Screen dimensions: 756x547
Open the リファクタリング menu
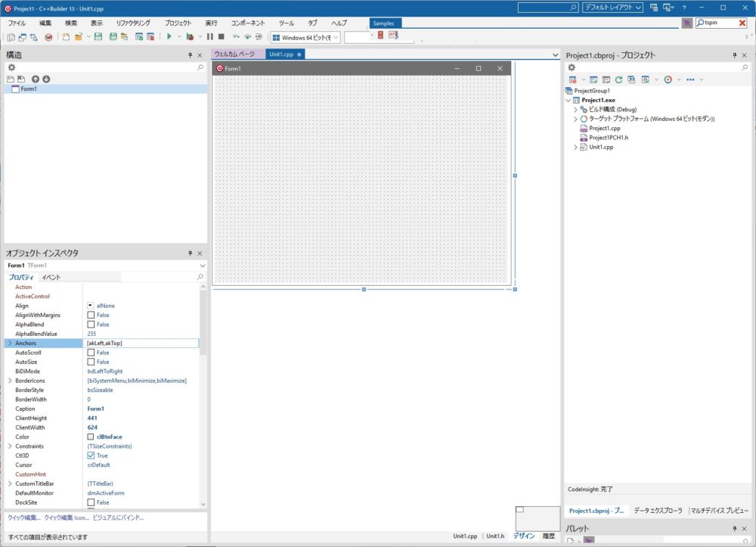tap(133, 23)
